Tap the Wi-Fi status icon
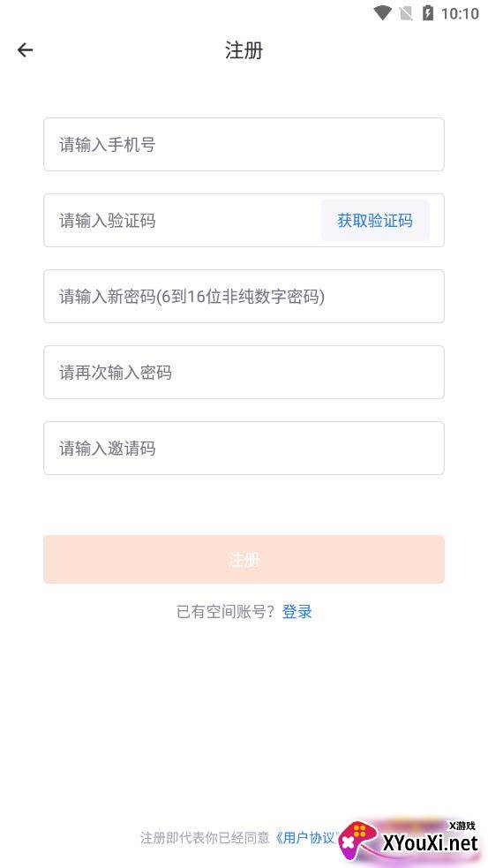The height and width of the screenshot is (868, 488). 382,12
